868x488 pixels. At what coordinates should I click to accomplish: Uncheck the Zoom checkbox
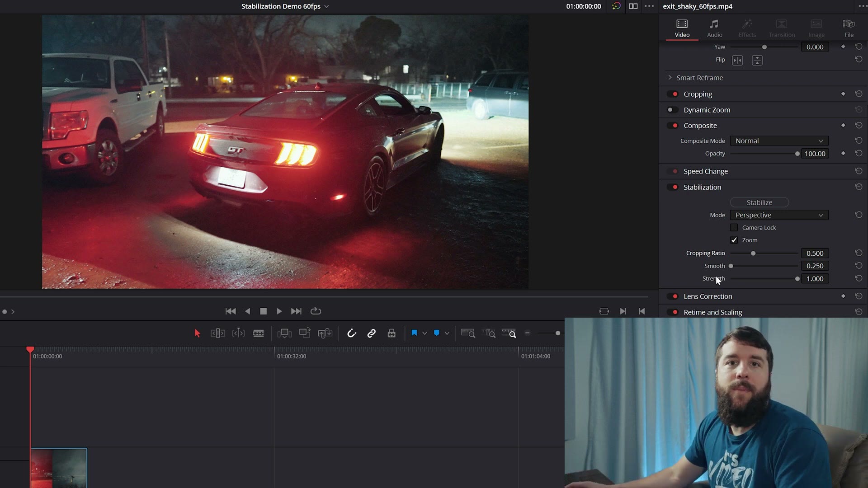tap(734, 240)
